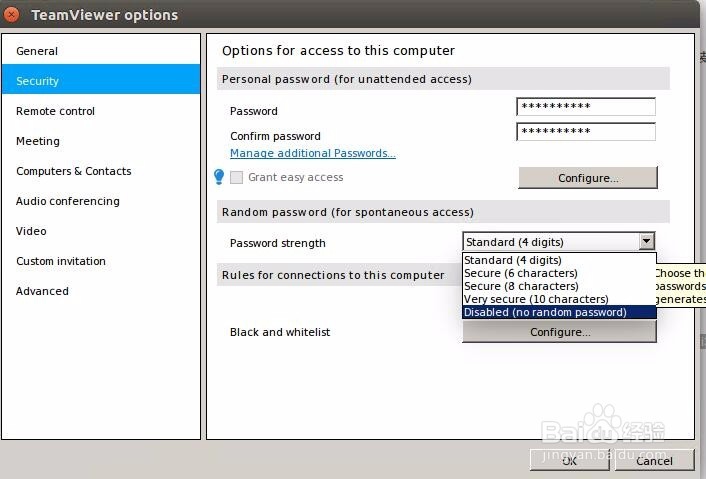Image resolution: width=706 pixels, height=479 pixels.
Task: Choose Secure (6 characters) option
Action: pyautogui.click(x=559, y=273)
